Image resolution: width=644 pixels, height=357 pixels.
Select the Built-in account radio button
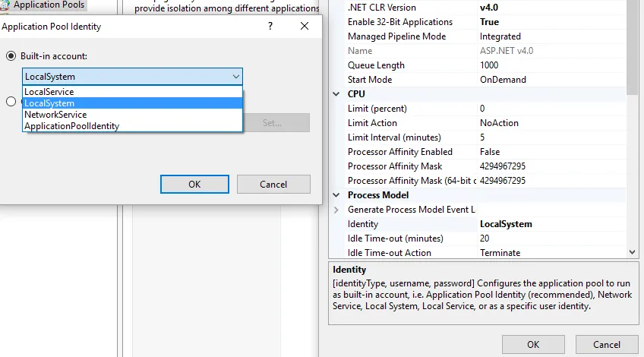(x=11, y=56)
